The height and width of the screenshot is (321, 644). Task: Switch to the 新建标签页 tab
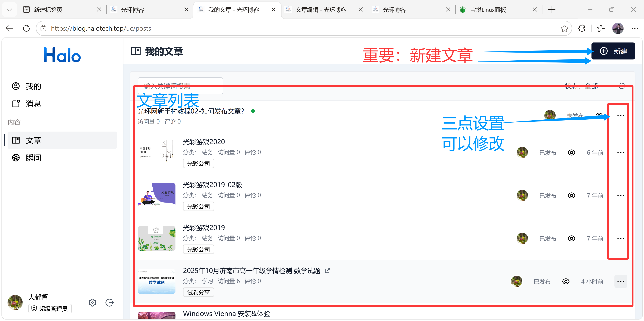[62, 9]
